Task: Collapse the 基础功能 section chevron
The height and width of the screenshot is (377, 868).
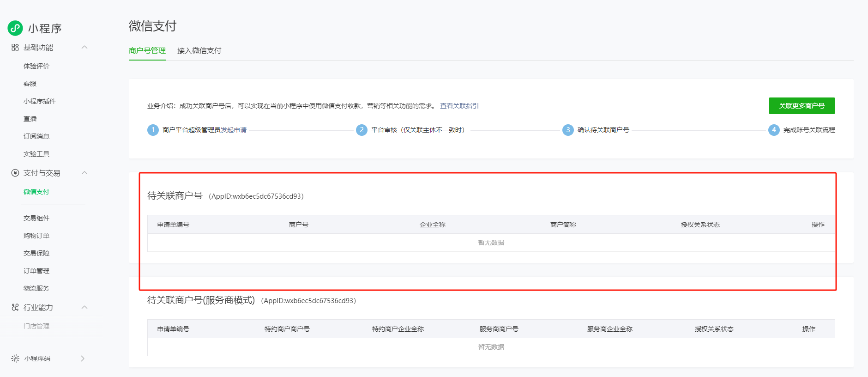Action: pyautogui.click(x=84, y=48)
